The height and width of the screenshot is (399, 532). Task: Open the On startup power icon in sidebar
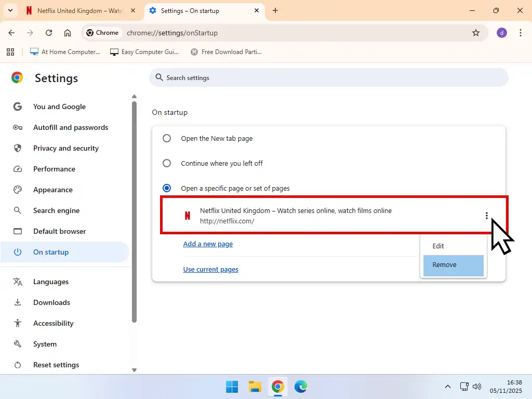coord(18,252)
